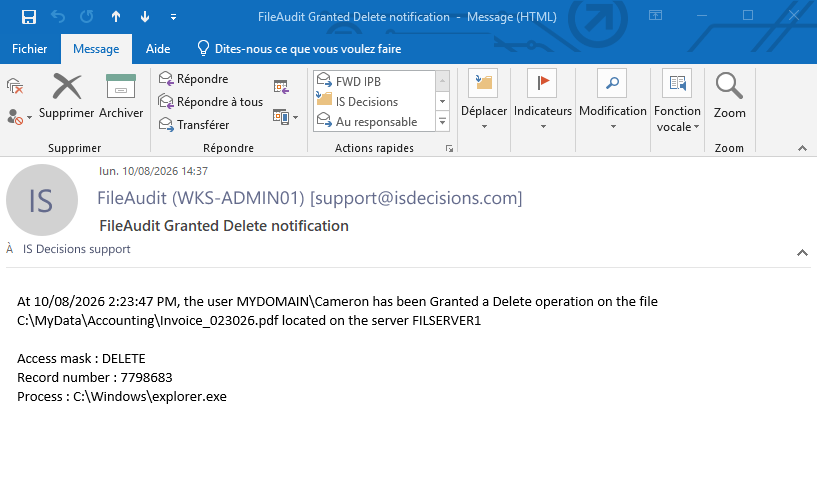817x493 pixels.
Task: Click the Save icon in title bar
Action: pyautogui.click(x=29, y=17)
